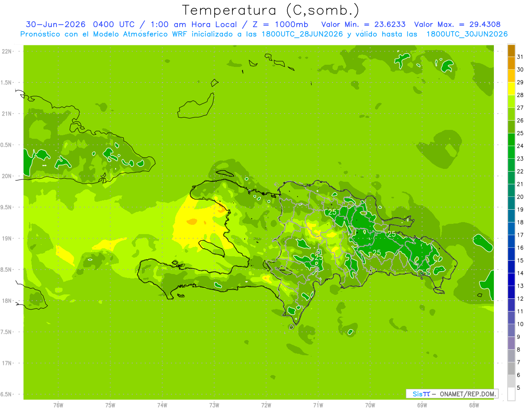Click the '68W' longitude label
The width and height of the screenshot is (532, 411).
coord(474,405)
